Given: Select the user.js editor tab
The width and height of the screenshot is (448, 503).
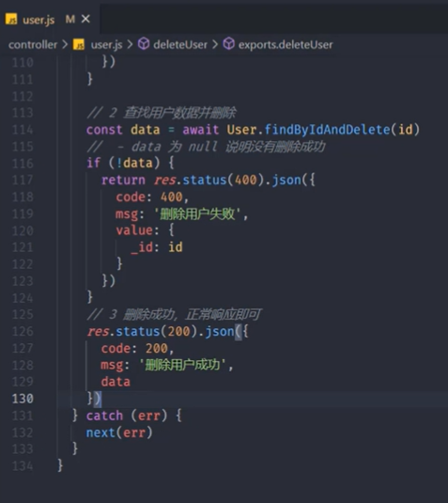Looking at the screenshot, I should 50,20.
